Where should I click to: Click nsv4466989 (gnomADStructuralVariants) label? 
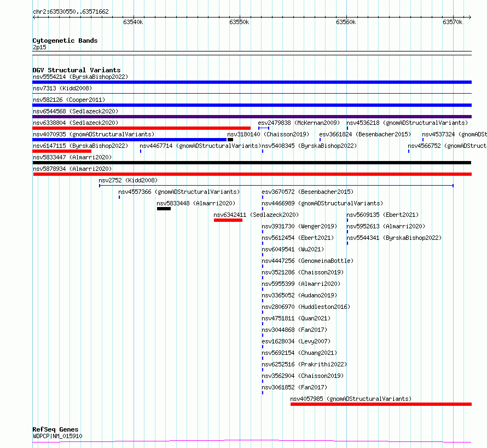coord(322,203)
